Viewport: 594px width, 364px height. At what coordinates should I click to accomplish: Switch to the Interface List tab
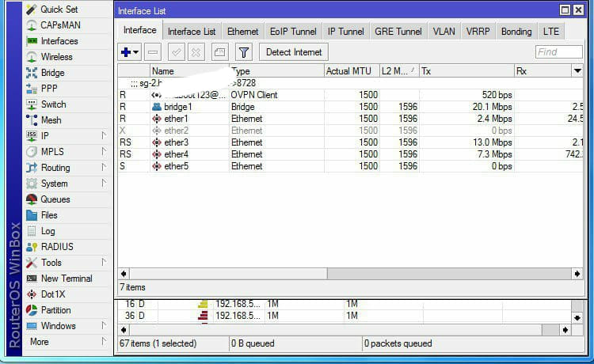point(192,32)
